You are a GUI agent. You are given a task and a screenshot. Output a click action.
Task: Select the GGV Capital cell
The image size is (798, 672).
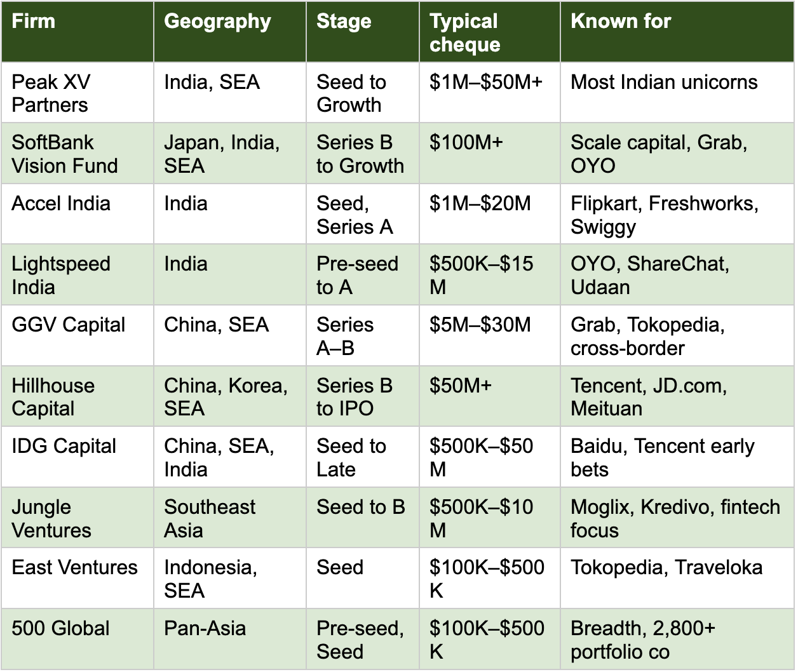pos(78,335)
